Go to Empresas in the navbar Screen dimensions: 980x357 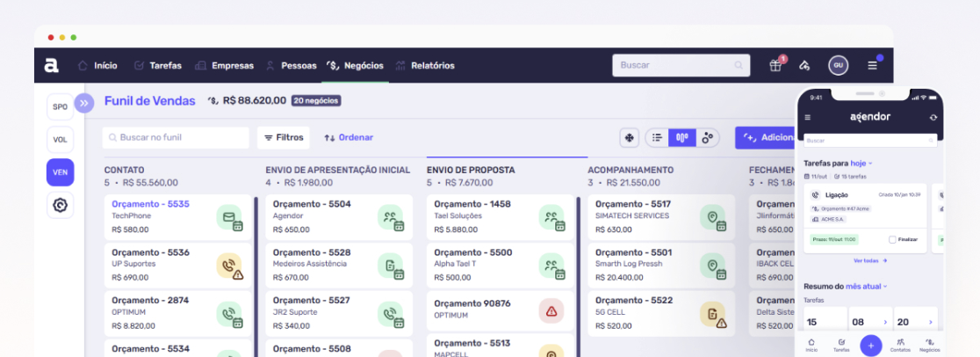pyautogui.click(x=225, y=65)
